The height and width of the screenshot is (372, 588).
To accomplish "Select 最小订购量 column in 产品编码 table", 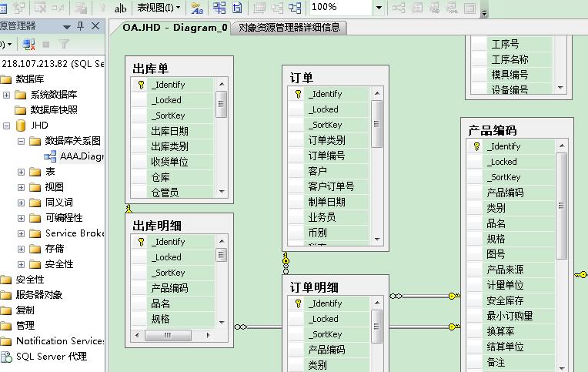I will (510, 316).
